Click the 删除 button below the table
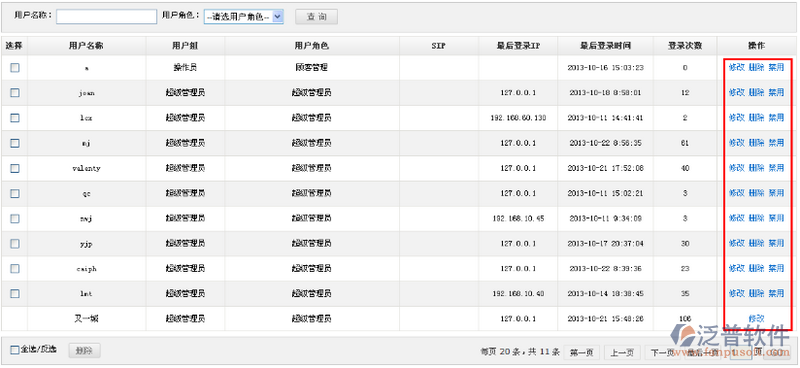The height and width of the screenshot is (368, 800). pyautogui.click(x=84, y=351)
